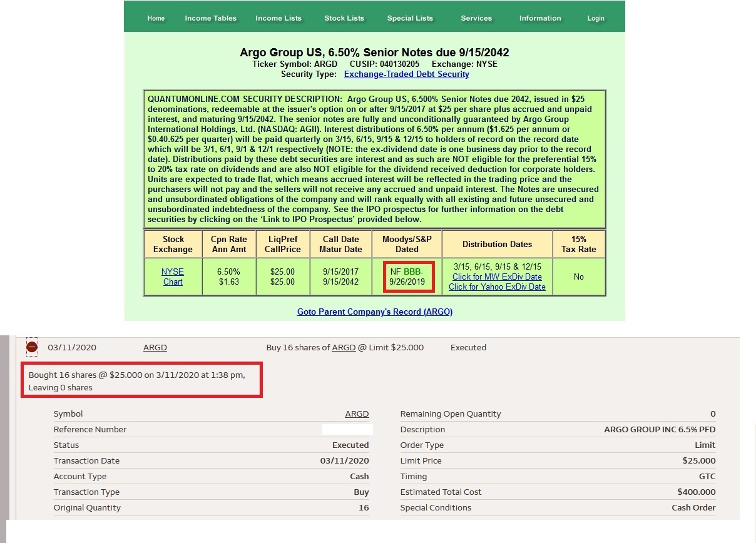This screenshot has height=543, width=756.
Task: Select the 9/15/2042 maturity date cell
Action: click(x=340, y=282)
